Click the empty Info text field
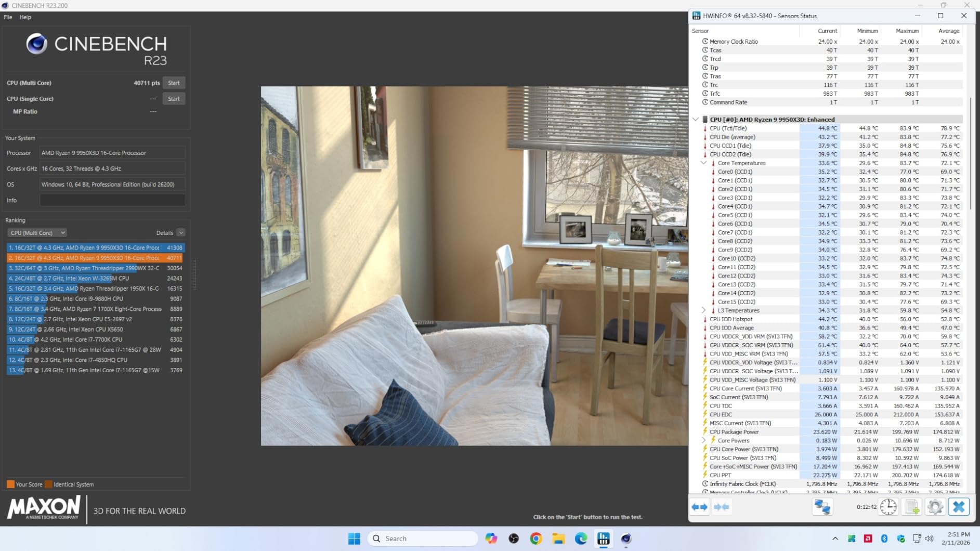Screen dimensions: 980x551 [x=112, y=200]
